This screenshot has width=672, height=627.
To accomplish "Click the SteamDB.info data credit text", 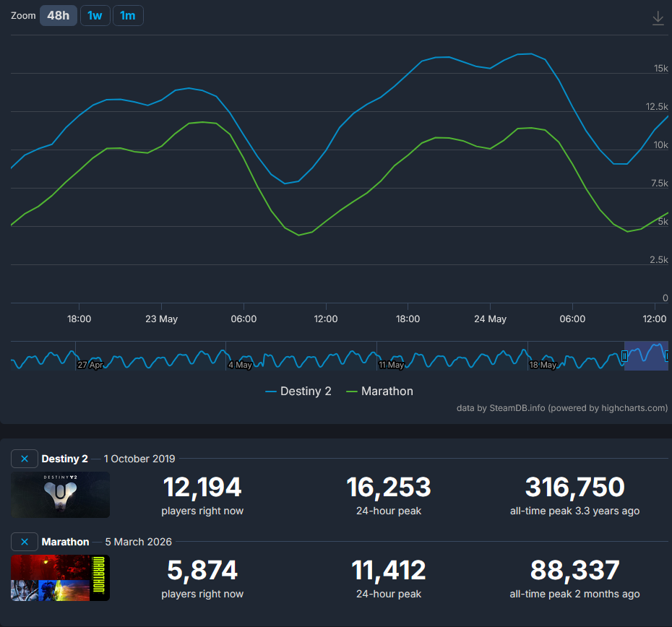I will pos(562,408).
